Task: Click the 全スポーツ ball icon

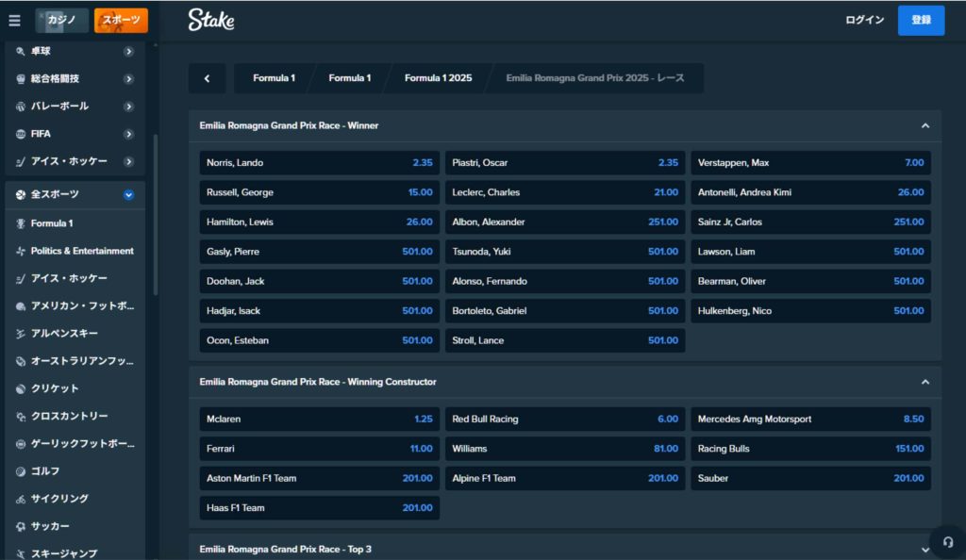Action: pos(21,194)
